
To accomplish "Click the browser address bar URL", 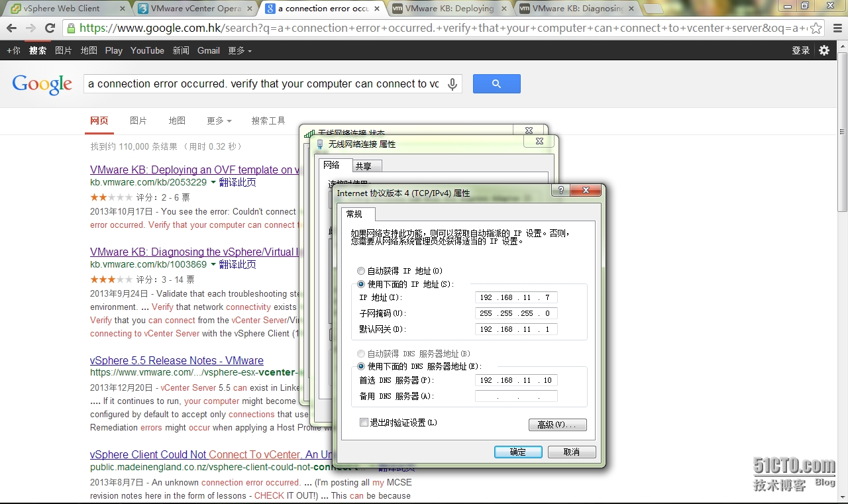I will pyautogui.click(x=443, y=28).
